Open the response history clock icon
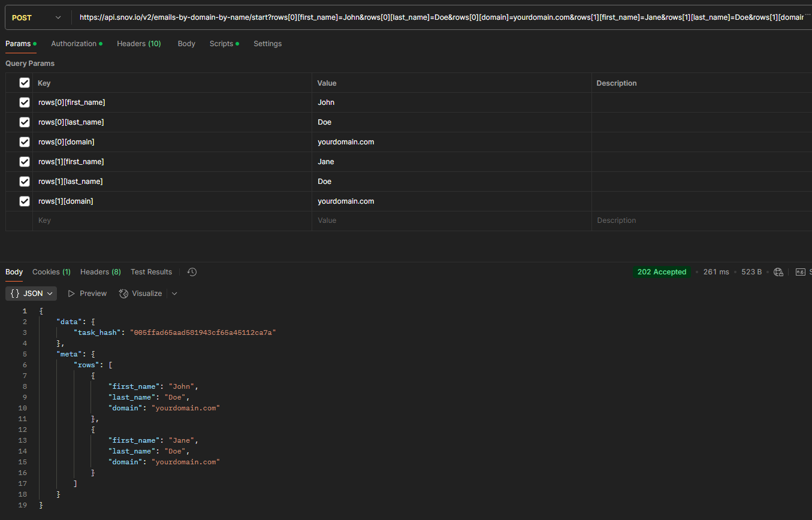The height and width of the screenshot is (520, 812). [192, 272]
